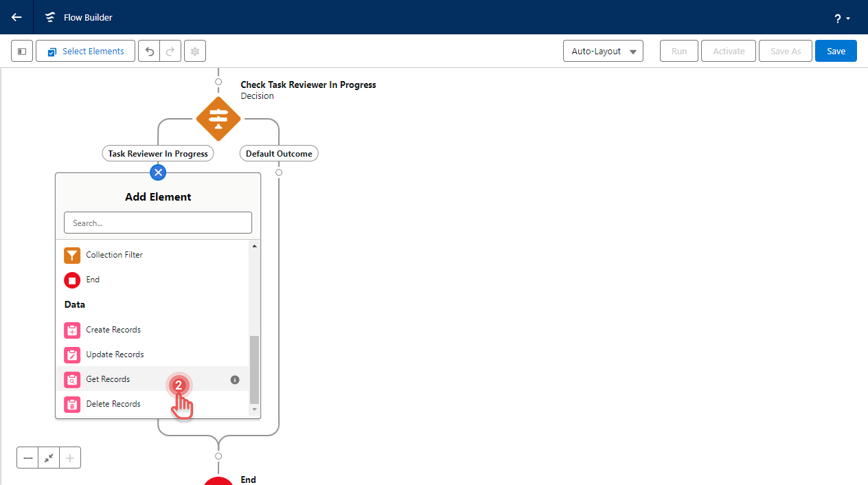
Task: Choose the Update Records icon
Action: coord(72,355)
